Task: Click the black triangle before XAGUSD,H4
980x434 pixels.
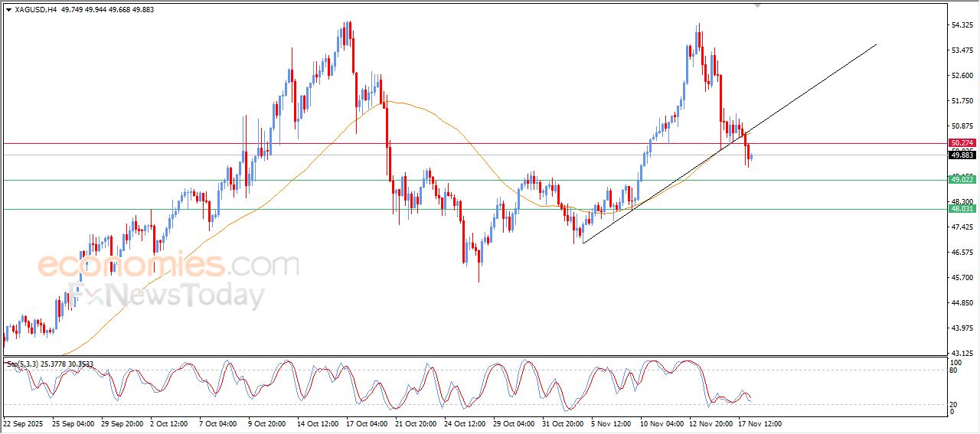Action: pos(8,10)
